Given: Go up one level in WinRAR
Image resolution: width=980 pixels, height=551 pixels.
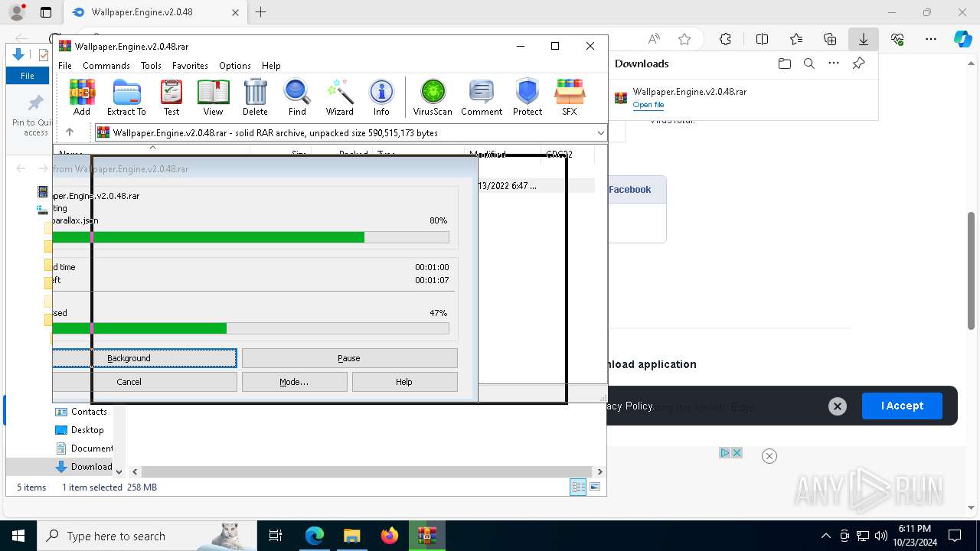Looking at the screenshot, I should [70, 132].
